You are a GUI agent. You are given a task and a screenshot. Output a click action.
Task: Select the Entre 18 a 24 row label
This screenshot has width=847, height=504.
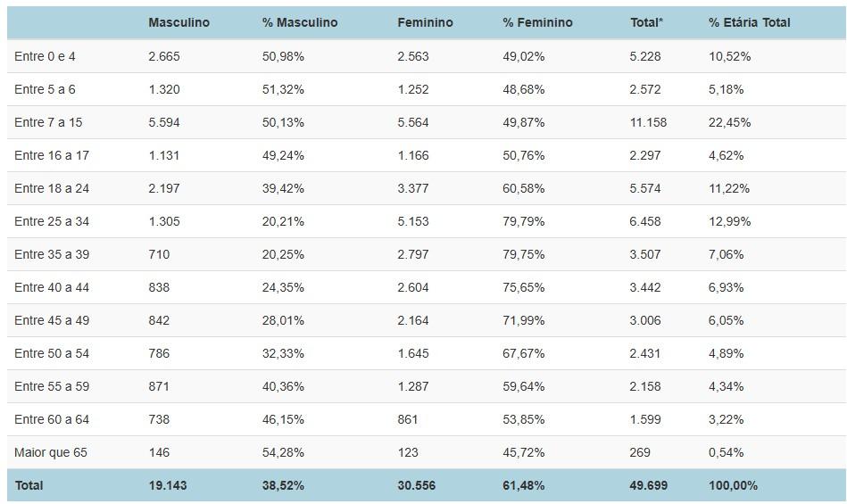point(52,188)
